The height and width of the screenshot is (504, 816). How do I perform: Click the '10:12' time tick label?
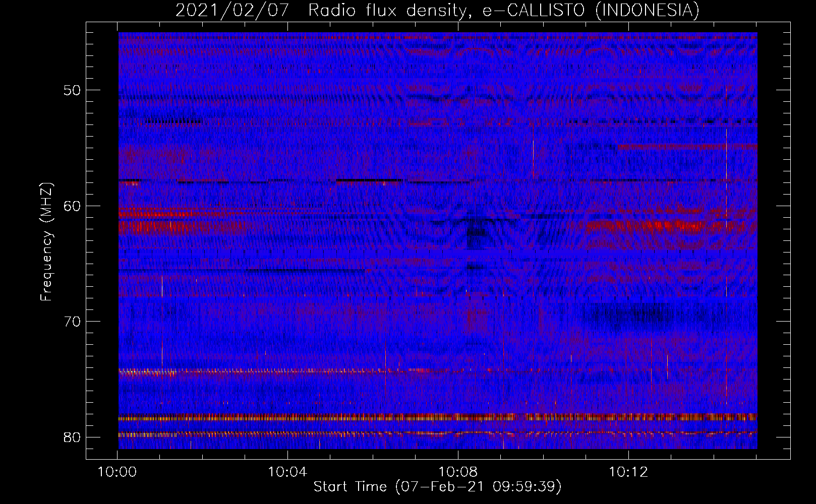click(x=628, y=472)
